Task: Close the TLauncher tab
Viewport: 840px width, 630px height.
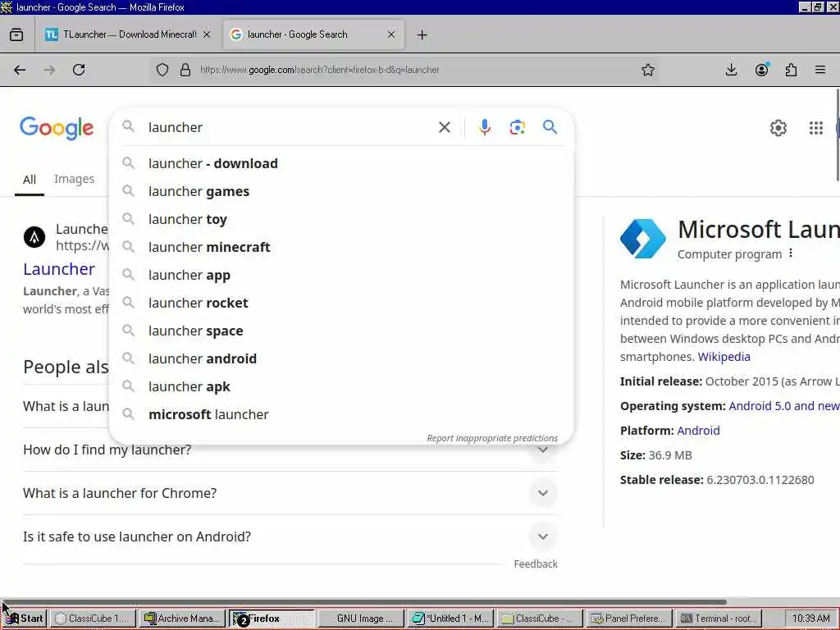Action: [x=207, y=34]
